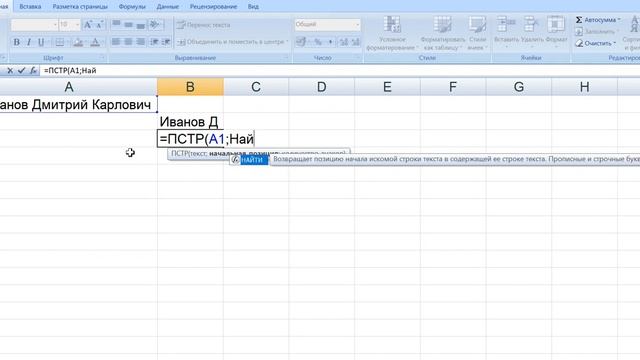Switch to the Данные tab
This screenshot has width=640, height=360.
(x=168, y=7)
